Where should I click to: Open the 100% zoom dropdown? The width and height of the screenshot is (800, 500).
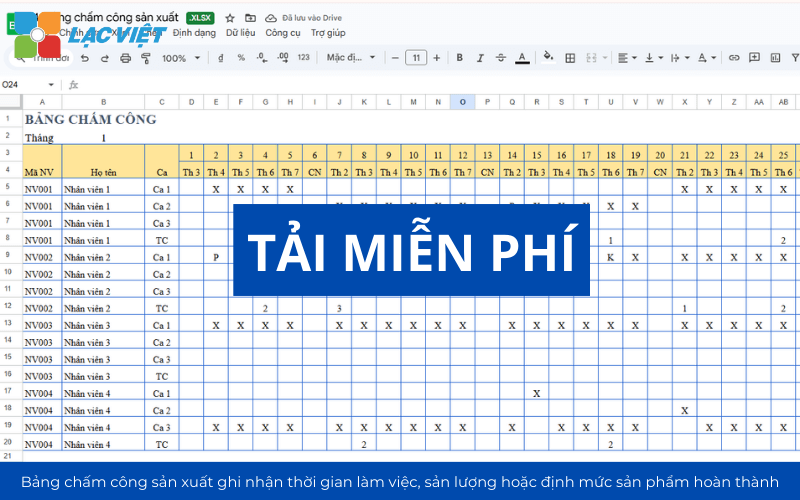[x=181, y=58]
